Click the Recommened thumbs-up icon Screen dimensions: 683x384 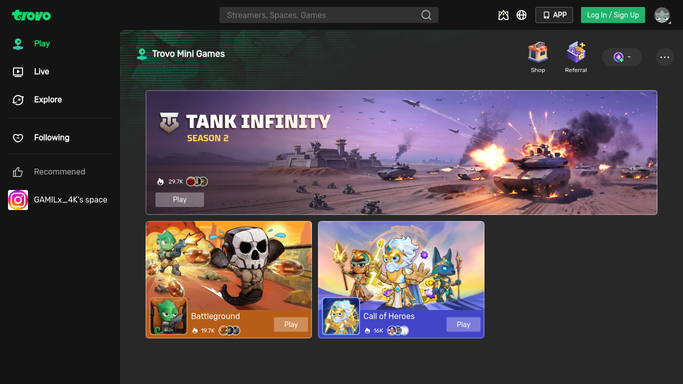pyautogui.click(x=18, y=172)
